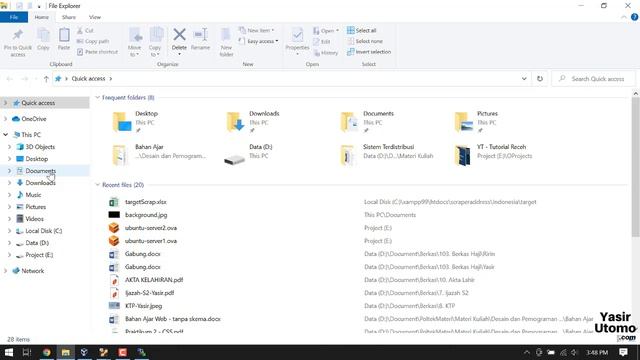Click the Refresh button in address bar
Viewport: 640px width, 360px height.
coord(540,79)
